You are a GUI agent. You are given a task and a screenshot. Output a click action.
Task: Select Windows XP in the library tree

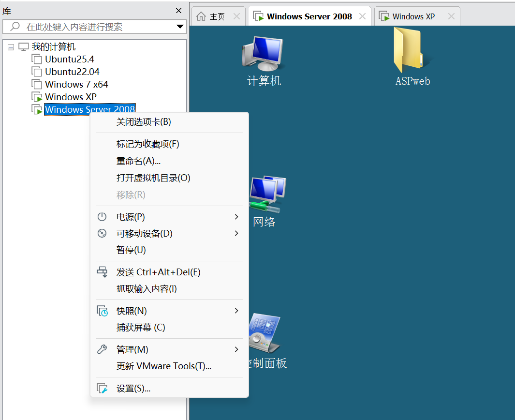(x=71, y=97)
